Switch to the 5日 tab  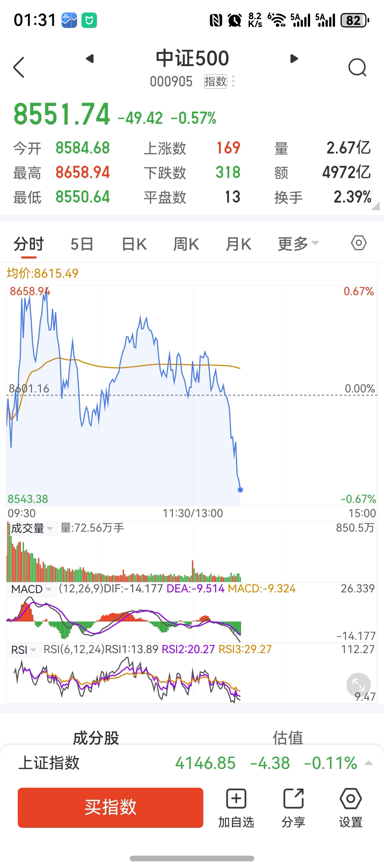click(82, 244)
